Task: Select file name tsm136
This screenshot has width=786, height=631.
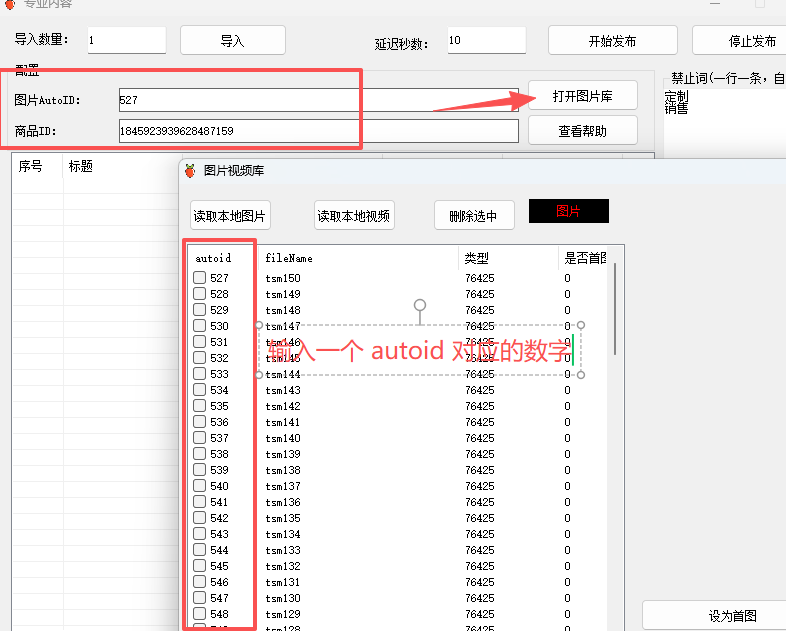Action: pyautogui.click(x=283, y=502)
